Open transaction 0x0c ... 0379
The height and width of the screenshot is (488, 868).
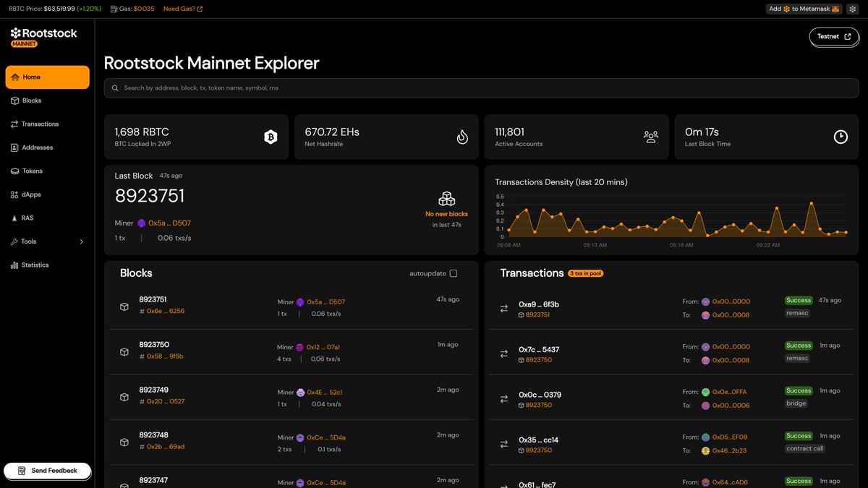coord(540,395)
